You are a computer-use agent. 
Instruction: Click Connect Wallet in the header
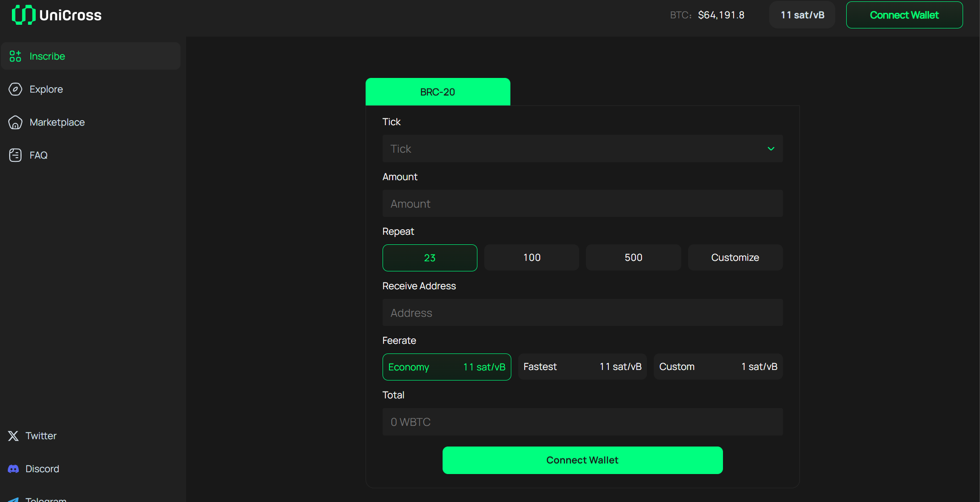click(x=904, y=15)
